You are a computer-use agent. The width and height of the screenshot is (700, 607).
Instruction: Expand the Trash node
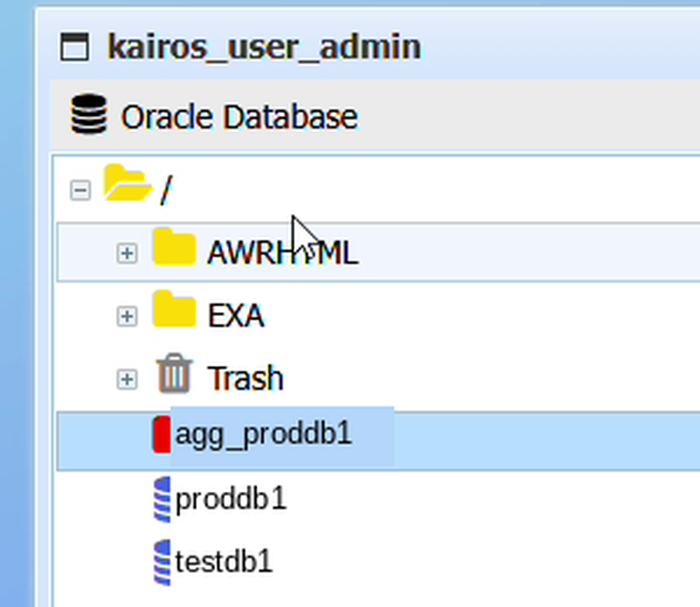[127, 379]
